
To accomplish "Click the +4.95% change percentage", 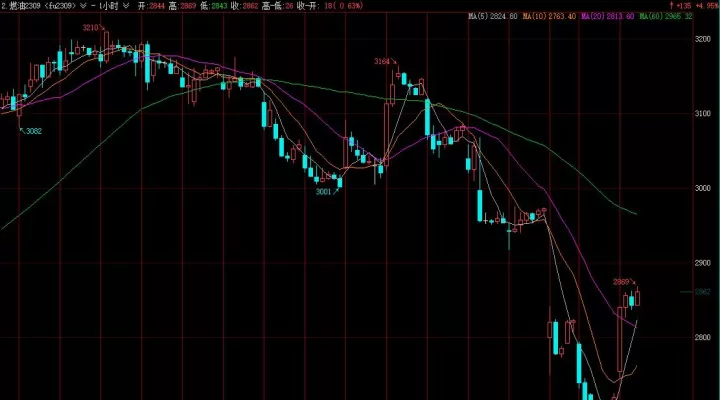I will [708, 6].
